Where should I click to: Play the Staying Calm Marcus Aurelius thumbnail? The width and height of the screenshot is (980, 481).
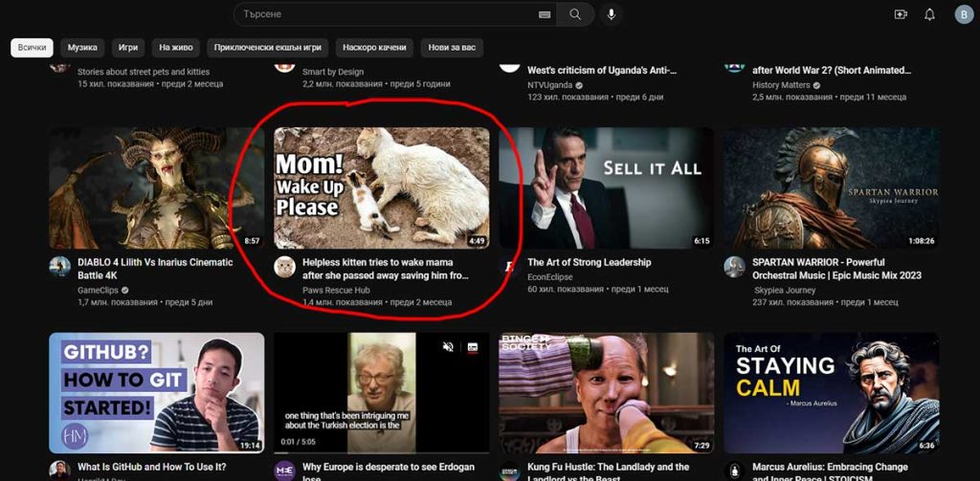coord(831,392)
